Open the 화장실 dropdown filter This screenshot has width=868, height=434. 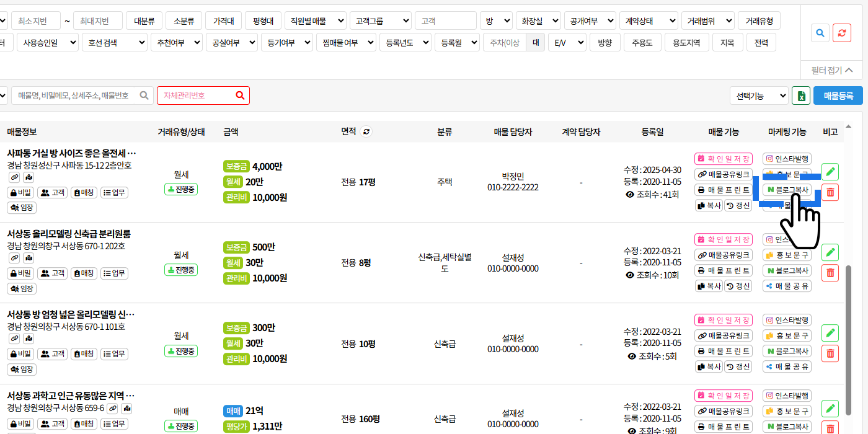pos(538,20)
